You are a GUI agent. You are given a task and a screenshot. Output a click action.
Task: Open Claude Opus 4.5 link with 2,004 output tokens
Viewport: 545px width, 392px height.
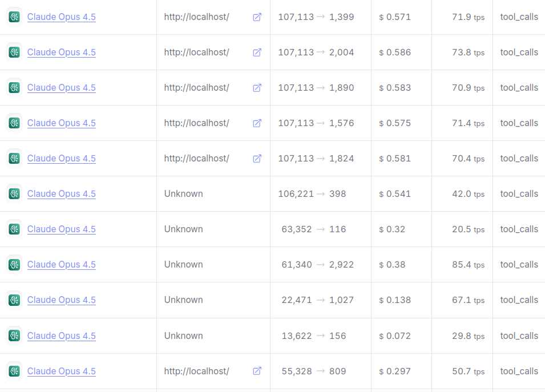[x=62, y=52]
